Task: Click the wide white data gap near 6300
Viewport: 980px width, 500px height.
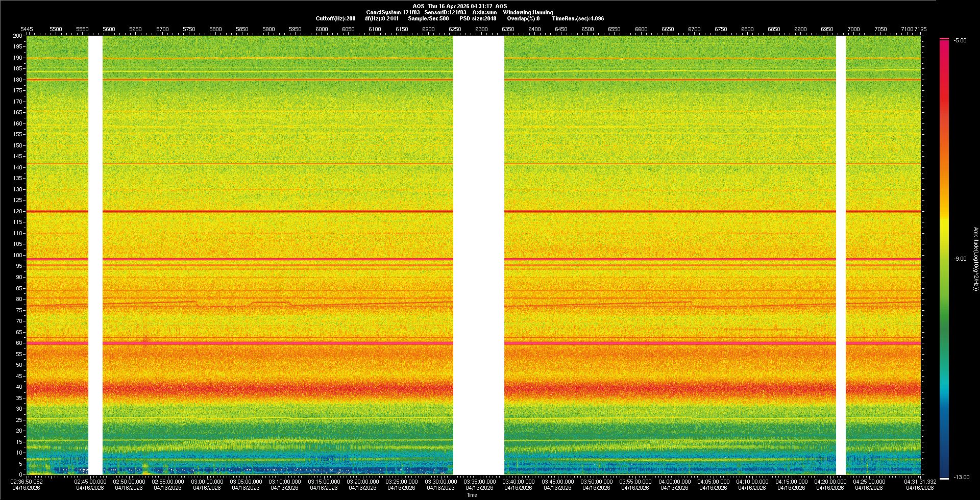Action: click(x=478, y=255)
